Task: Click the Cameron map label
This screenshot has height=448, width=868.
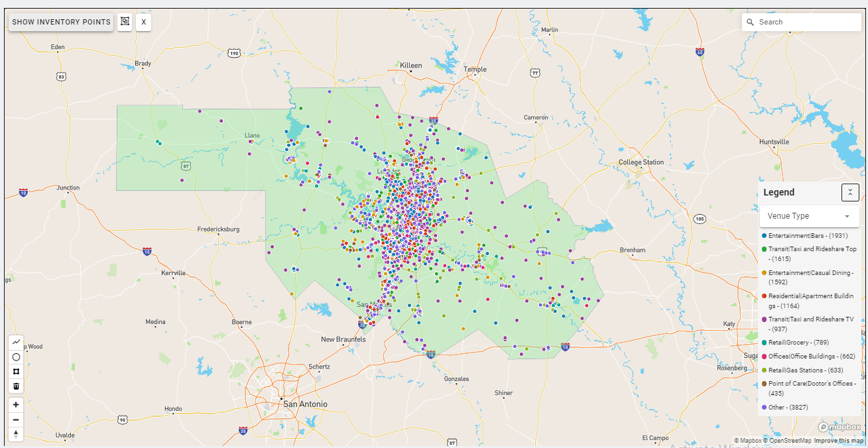Action: (536, 117)
